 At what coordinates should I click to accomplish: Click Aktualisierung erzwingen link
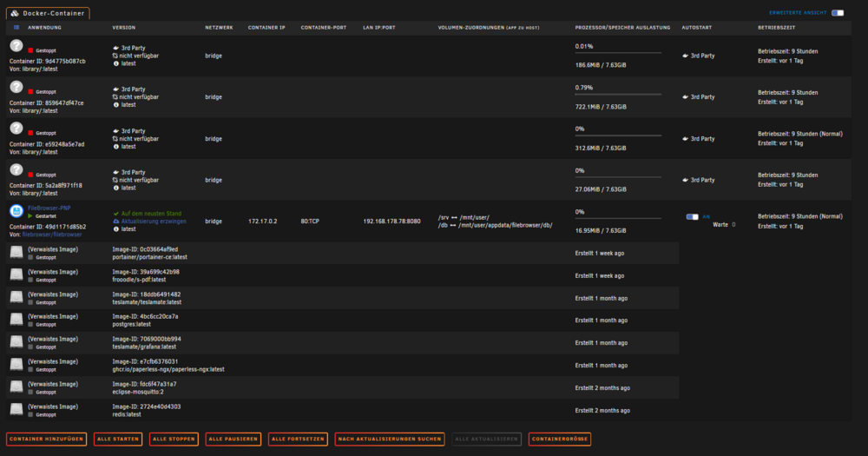154,221
